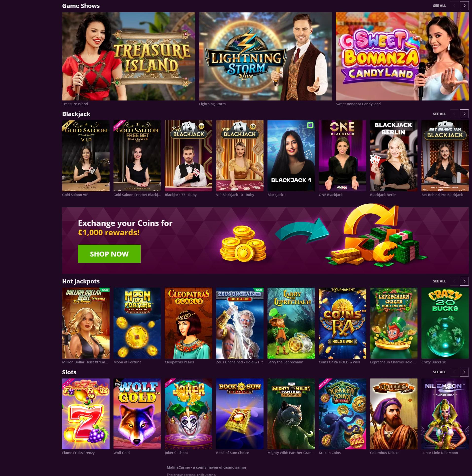Click left chevron in Slots row
The width and height of the screenshot is (472, 476).
(x=454, y=372)
